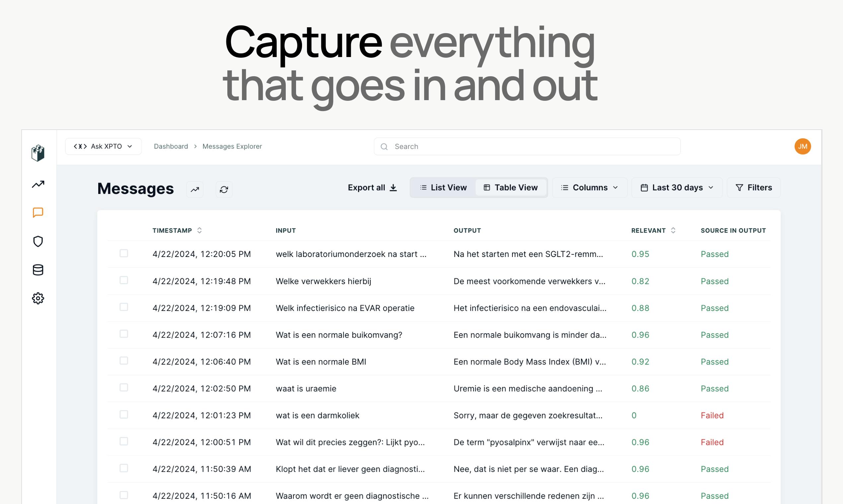Open the shield guardrails icon in sidebar

[38, 241]
